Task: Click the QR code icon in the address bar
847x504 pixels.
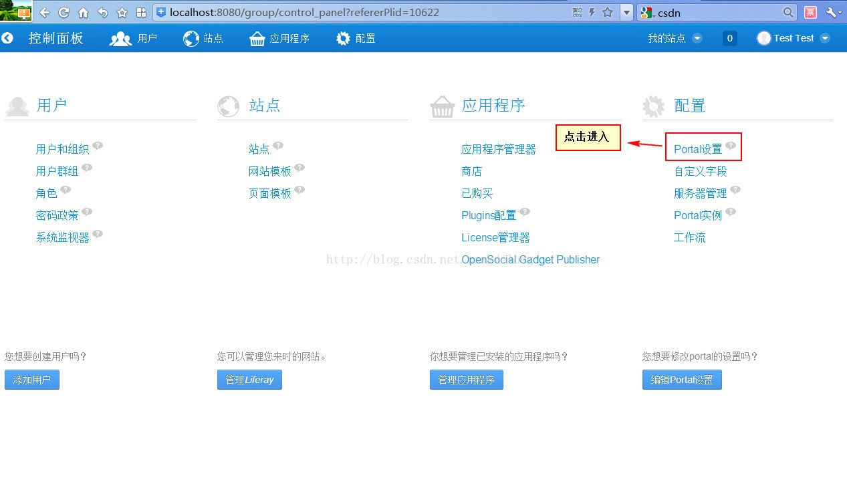Action: (577, 12)
